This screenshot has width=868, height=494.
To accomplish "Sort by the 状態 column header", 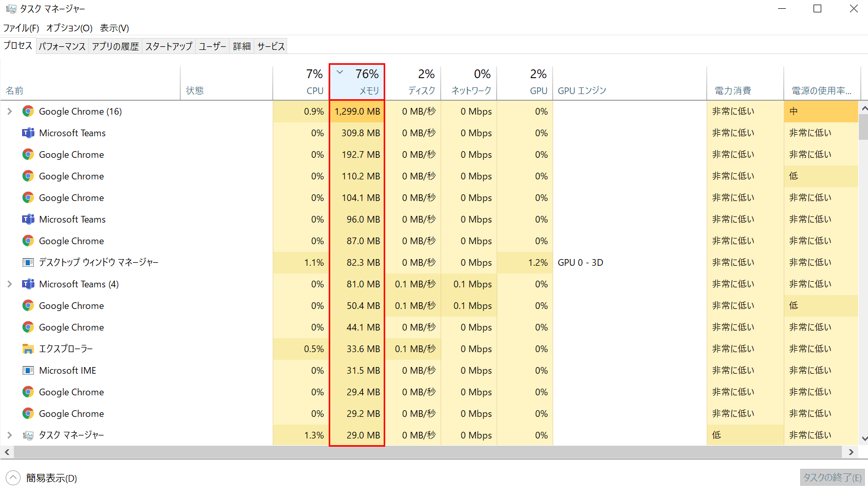I will tap(227, 82).
